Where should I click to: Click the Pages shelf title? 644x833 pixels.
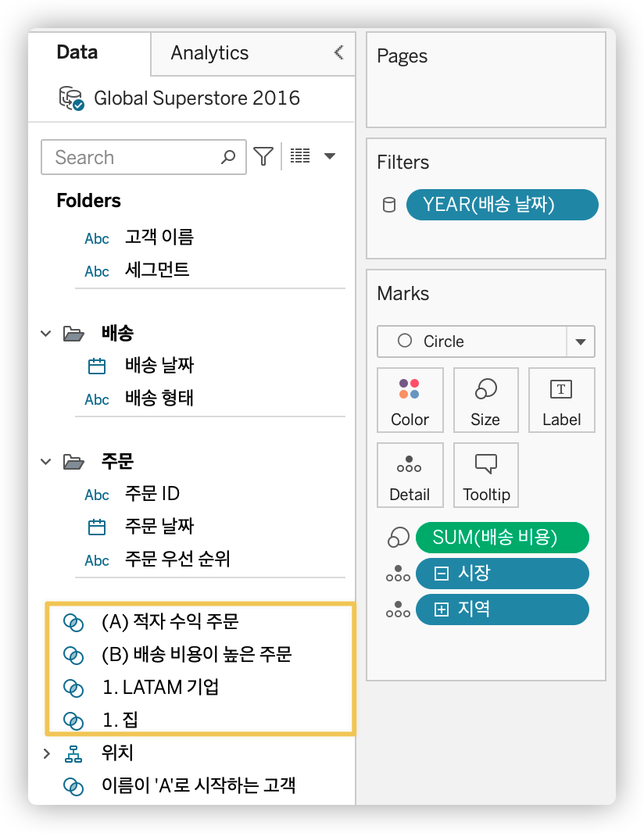tap(402, 55)
